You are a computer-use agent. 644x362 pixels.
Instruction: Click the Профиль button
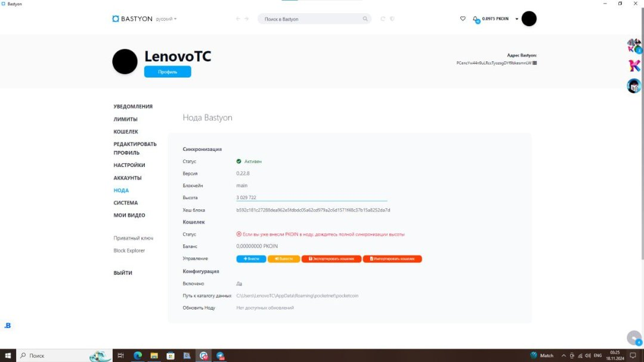168,72
